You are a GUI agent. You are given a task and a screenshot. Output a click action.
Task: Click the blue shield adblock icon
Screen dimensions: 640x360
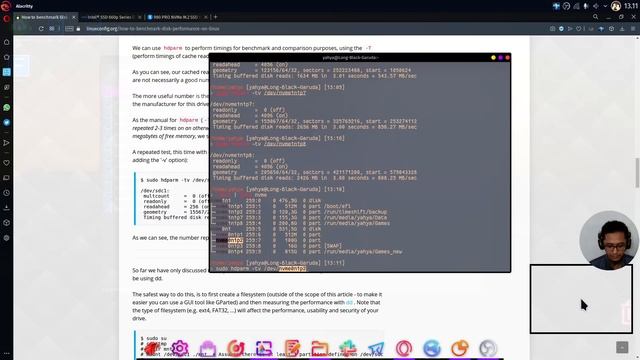[x=561, y=29]
